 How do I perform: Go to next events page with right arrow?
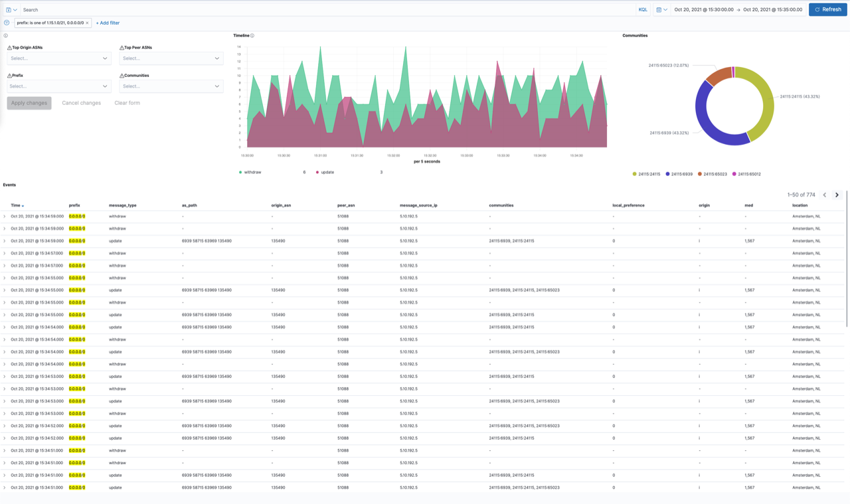point(837,195)
